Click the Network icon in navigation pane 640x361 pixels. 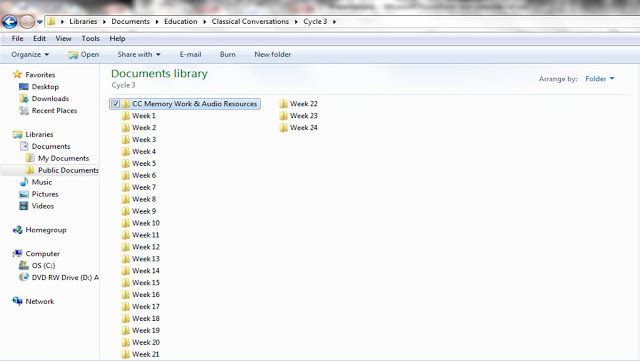(x=17, y=301)
